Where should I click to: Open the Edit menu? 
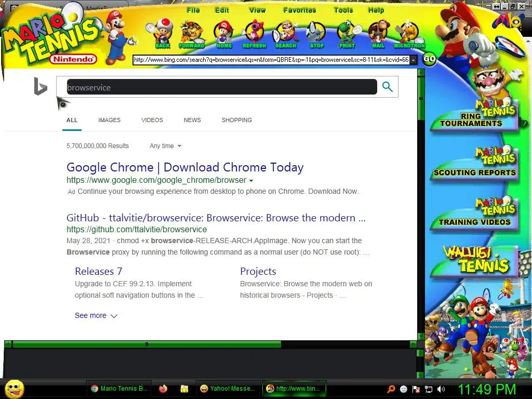(x=222, y=10)
